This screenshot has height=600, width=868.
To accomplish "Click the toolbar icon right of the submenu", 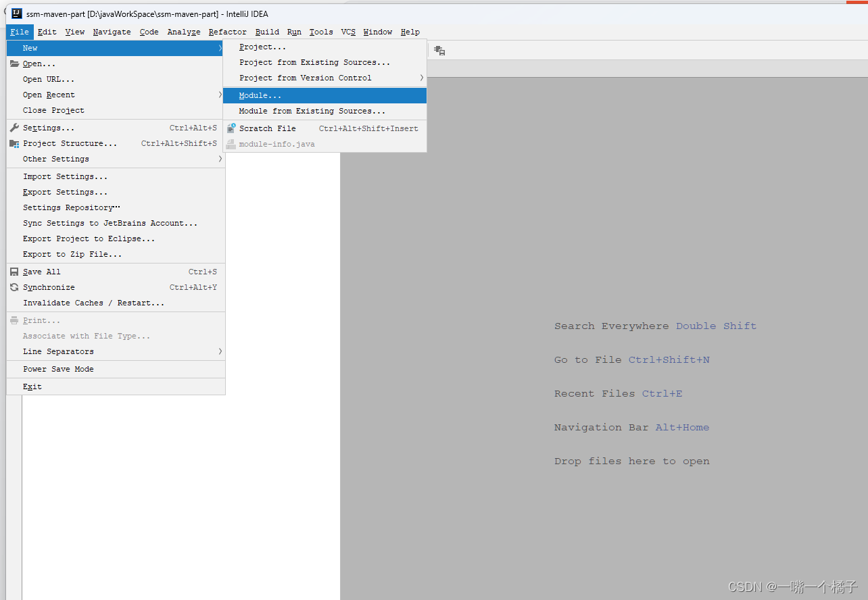I will 439,51.
